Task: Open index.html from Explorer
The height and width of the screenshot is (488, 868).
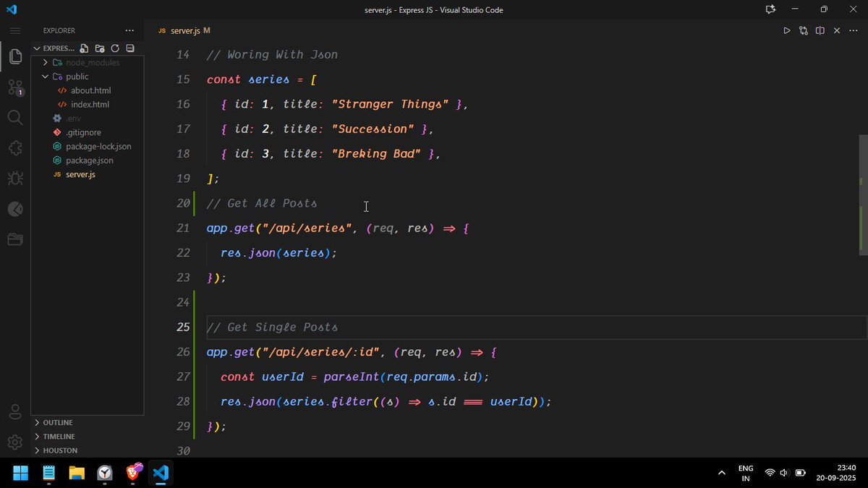Action: point(90,104)
